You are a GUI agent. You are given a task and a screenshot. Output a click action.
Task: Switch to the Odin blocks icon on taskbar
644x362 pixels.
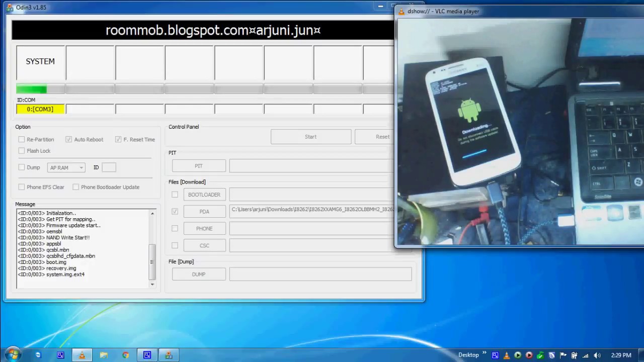tap(169, 355)
